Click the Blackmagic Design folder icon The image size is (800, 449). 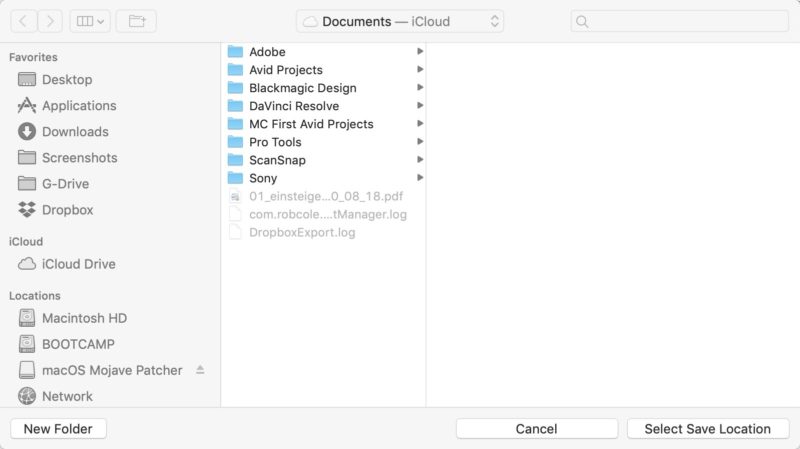pyautogui.click(x=235, y=88)
